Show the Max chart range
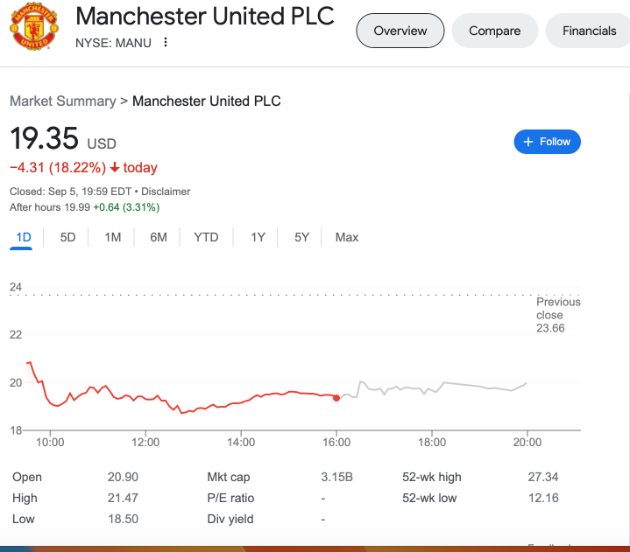The image size is (630, 552). pos(347,237)
